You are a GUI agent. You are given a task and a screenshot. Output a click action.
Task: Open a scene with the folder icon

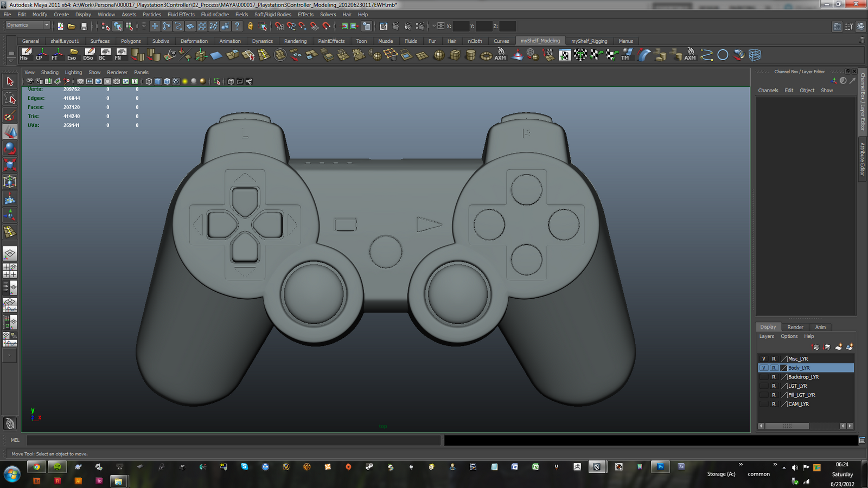[72, 26]
